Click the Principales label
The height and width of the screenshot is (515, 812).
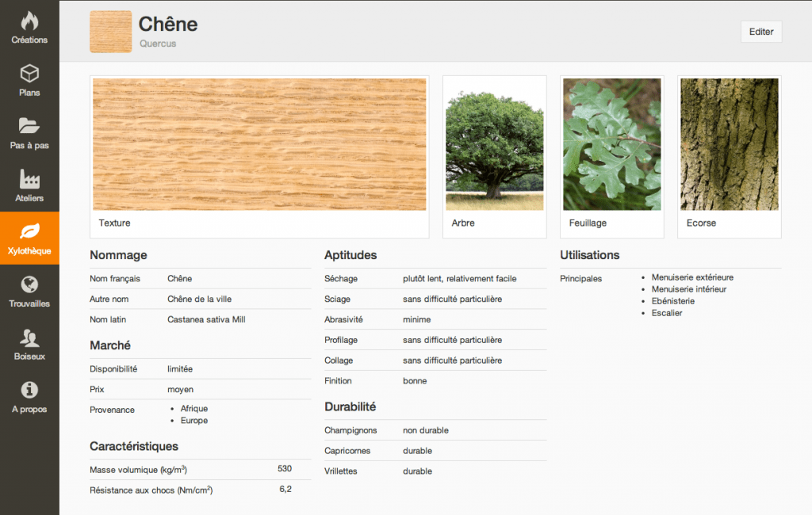click(580, 278)
